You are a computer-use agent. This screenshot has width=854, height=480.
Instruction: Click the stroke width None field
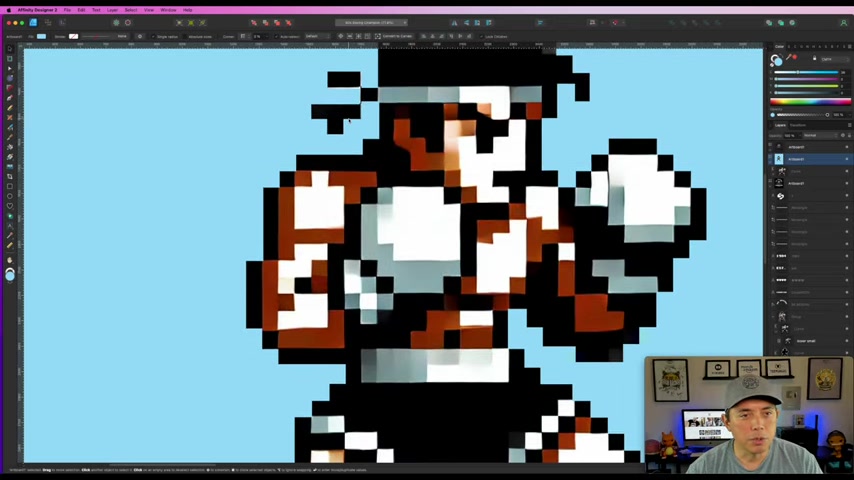122,37
